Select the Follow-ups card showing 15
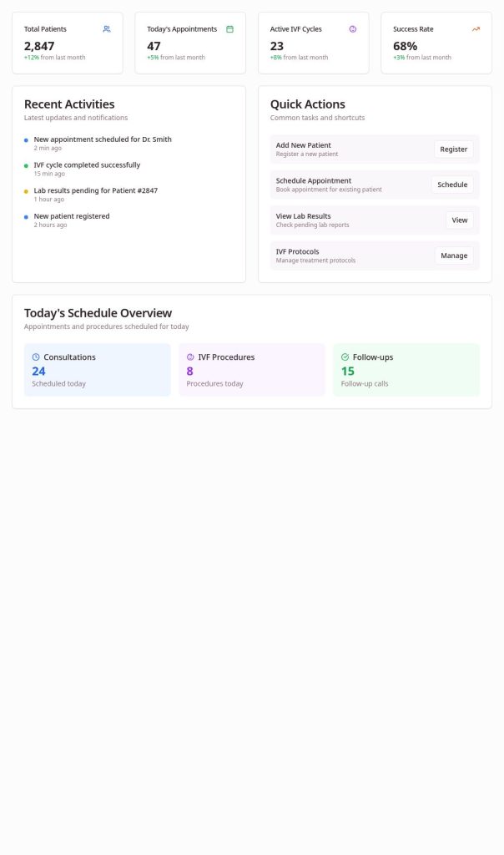 406,370
